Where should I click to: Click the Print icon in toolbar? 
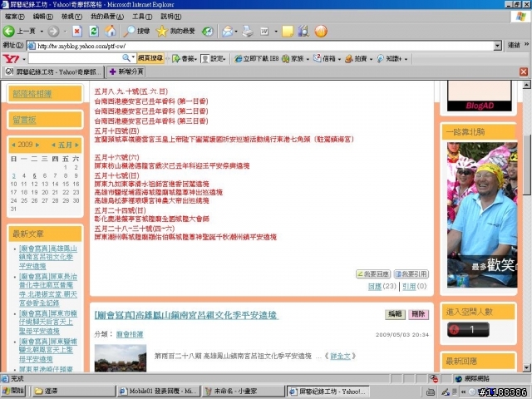(x=247, y=31)
